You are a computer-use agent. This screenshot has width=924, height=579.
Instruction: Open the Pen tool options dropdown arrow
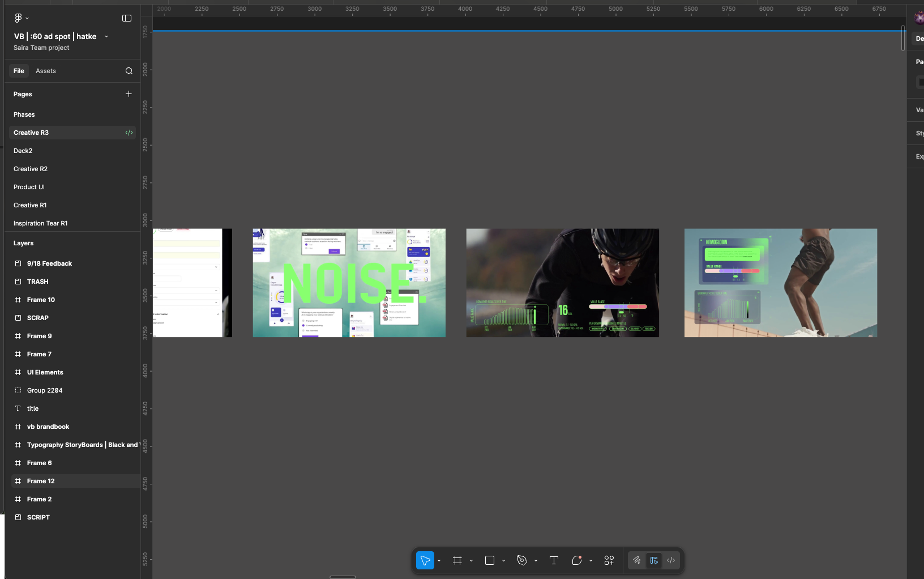(536, 561)
